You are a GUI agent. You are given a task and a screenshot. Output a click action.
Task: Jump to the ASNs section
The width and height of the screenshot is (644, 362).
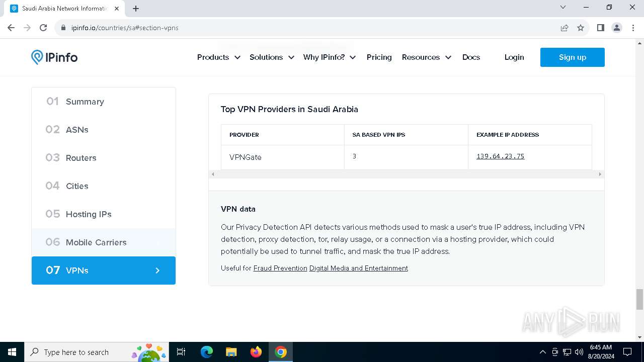[x=104, y=130]
